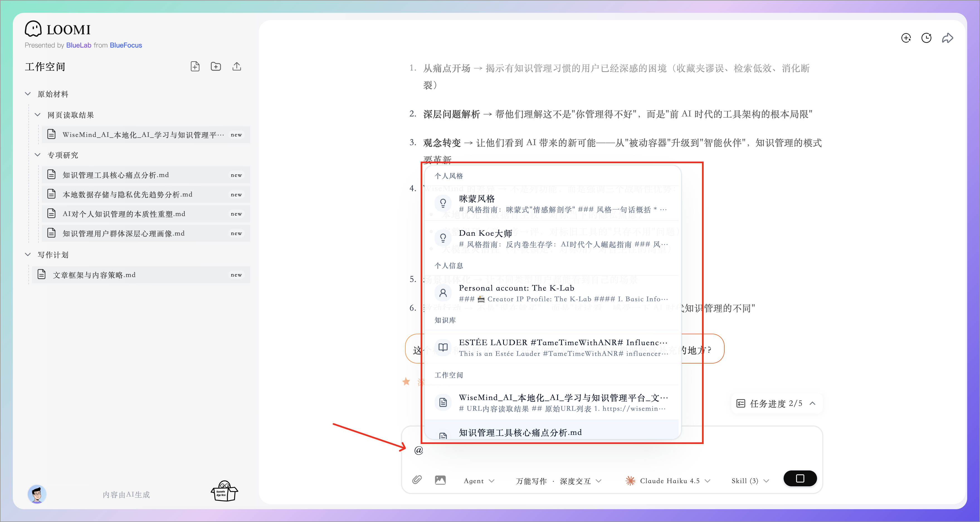Click the upload icon in workspace header
Image resolution: width=980 pixels, height=522 pixels.
237,67
